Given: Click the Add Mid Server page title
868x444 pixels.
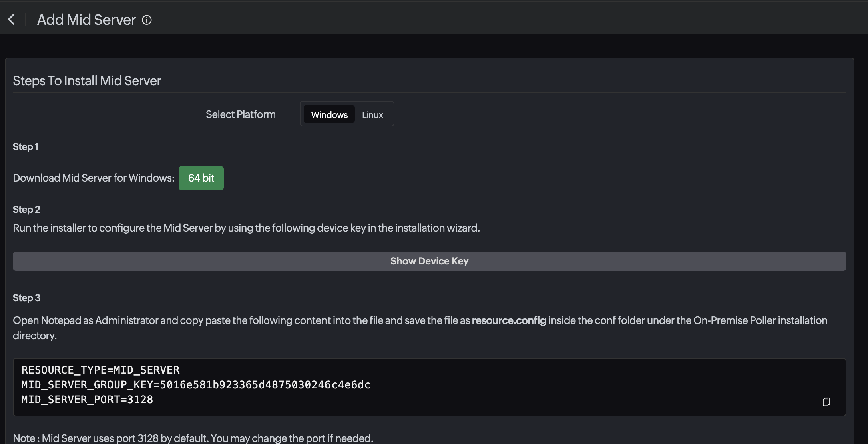Looking at the screenshot, I should point(86,20).
